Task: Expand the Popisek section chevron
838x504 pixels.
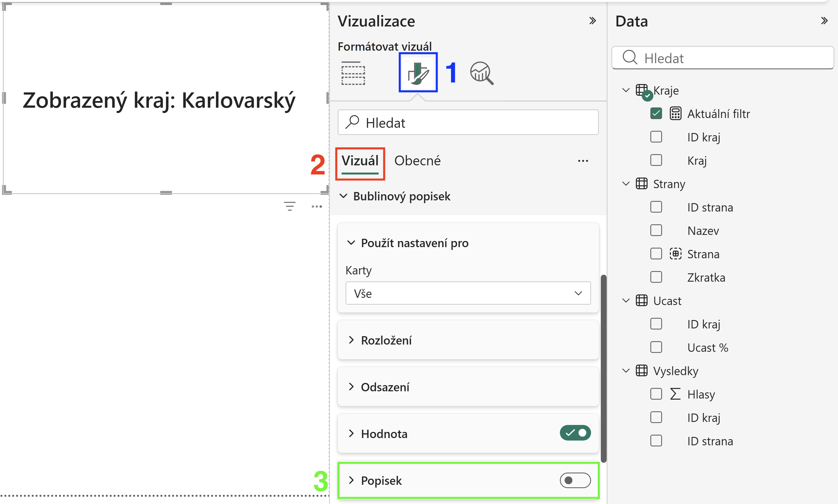Action: 351,480
